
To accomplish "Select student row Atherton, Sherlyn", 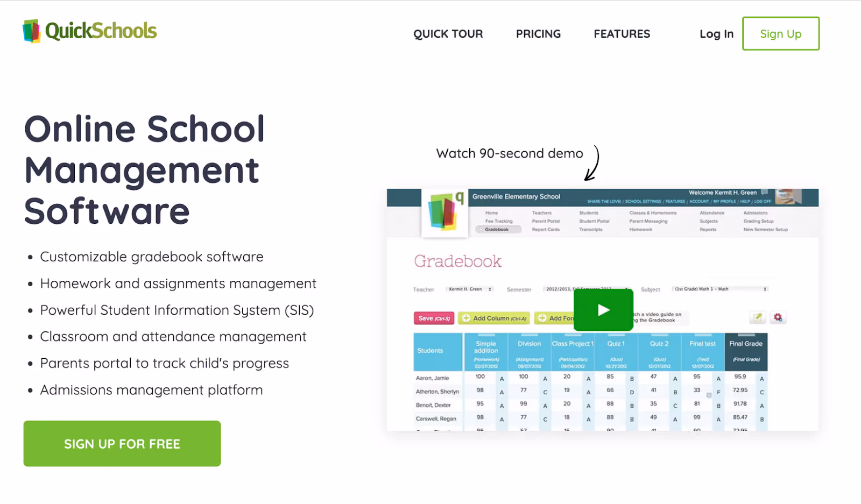I will point(437,392).
